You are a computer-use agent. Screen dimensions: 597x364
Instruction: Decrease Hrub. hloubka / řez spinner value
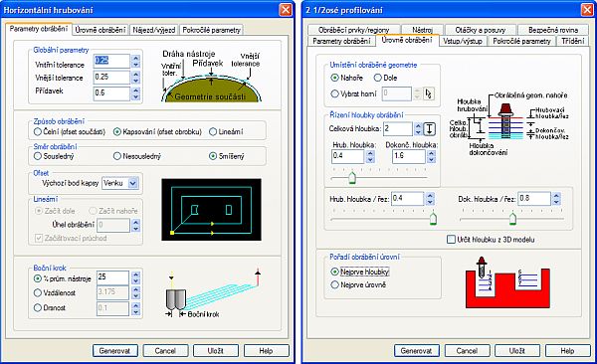[x=430, y=202]
